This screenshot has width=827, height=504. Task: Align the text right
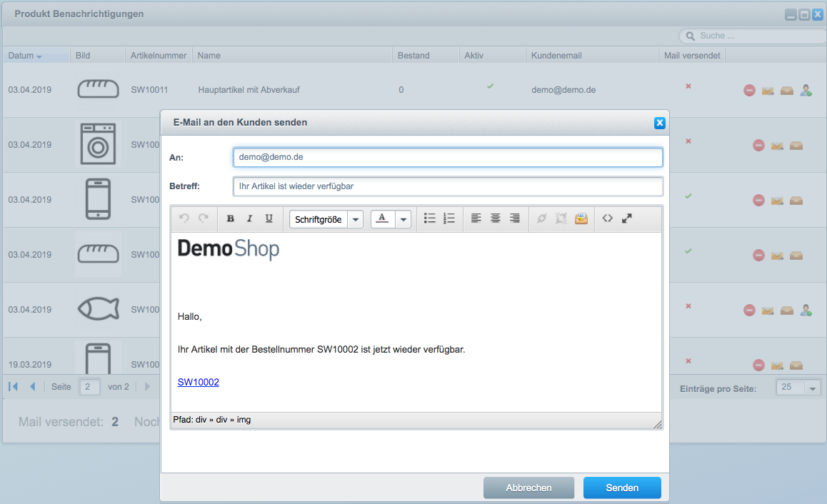(x=515, y=218)
